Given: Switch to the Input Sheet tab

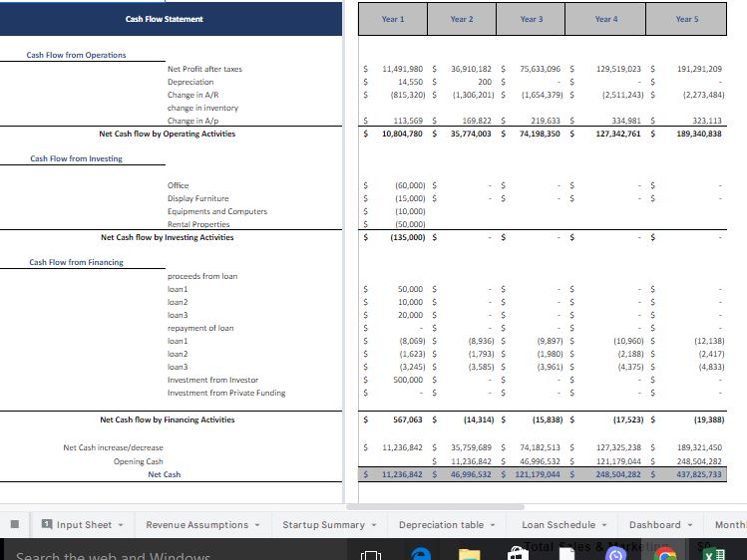Looking at the screenshot, I should [84, 524].
